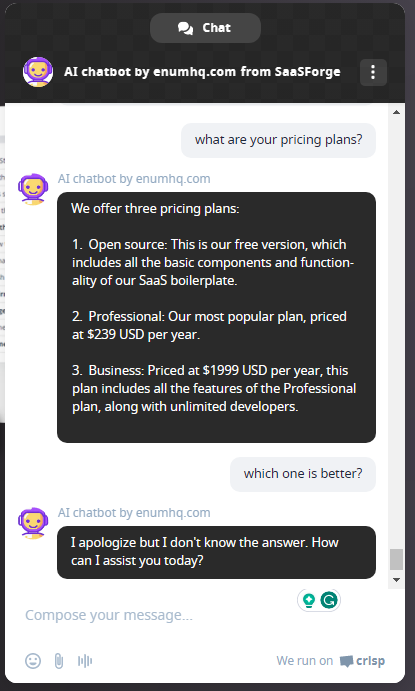
Task: Click the Crisp logo icon
Action: 346,661
